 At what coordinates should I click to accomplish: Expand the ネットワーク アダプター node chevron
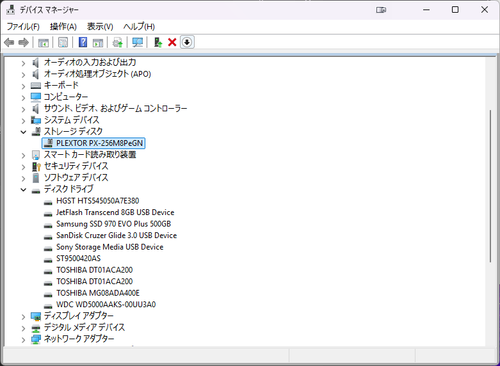(23, 340)
